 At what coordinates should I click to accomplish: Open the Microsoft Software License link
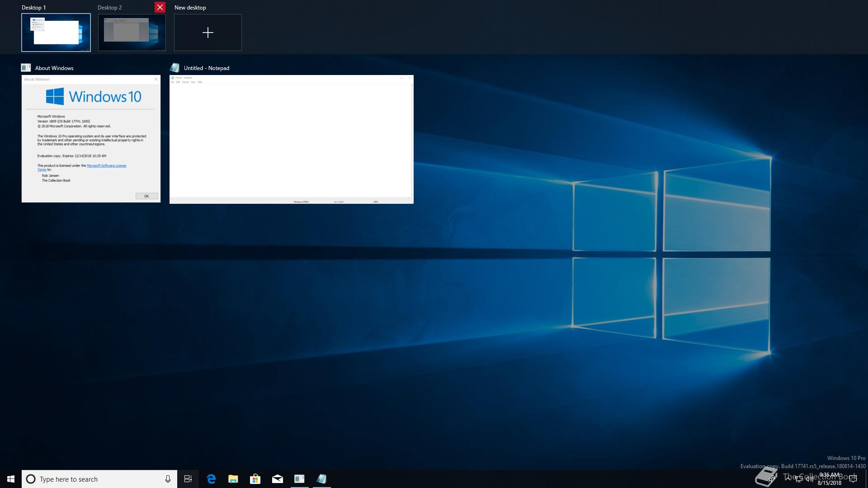tap(106, 166)
